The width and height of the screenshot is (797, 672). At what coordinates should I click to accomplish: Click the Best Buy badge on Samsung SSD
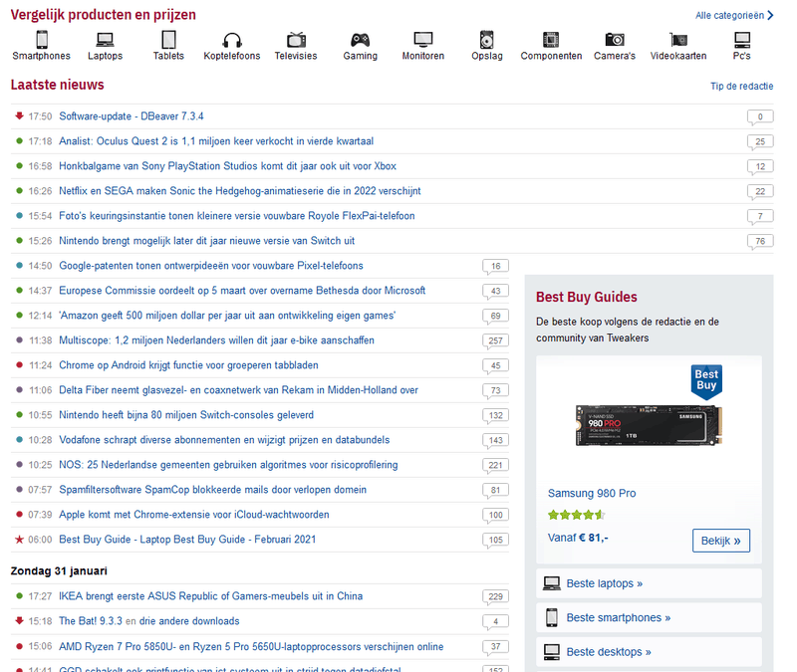(x=706, y=381)
